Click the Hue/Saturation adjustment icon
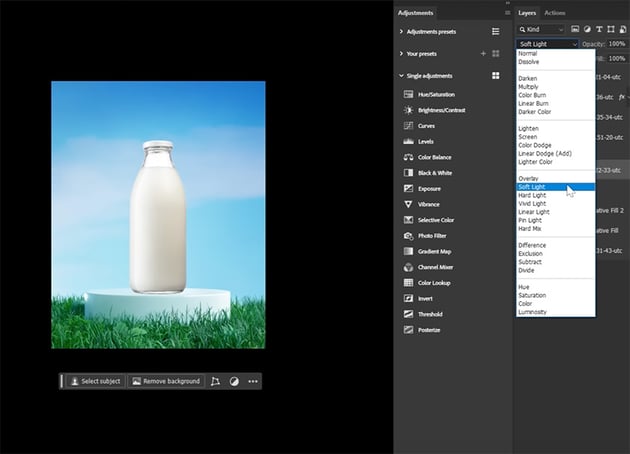This screenshot has width=630, height=454. click(x=408, y=94)
